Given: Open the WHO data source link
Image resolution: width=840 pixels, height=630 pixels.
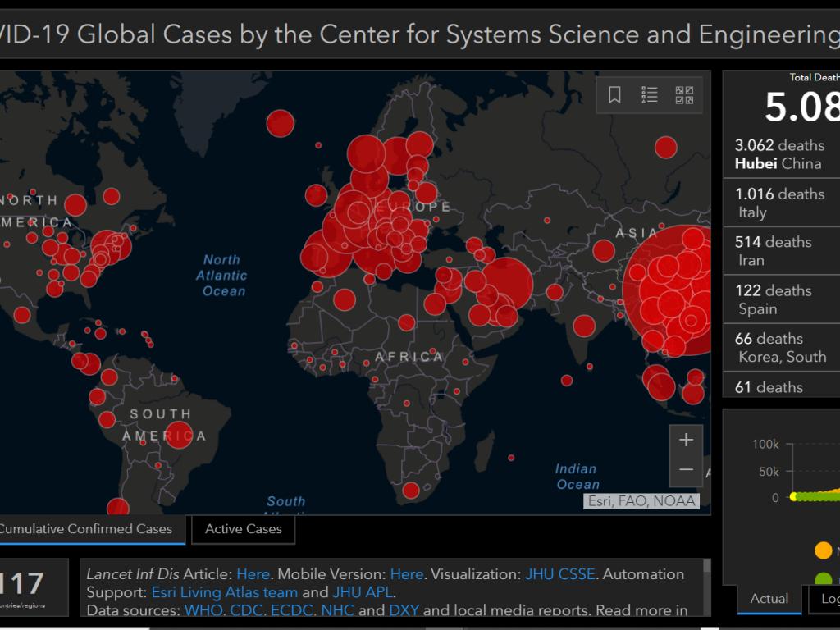Looking at the screenshot, I should coord(202,609).
